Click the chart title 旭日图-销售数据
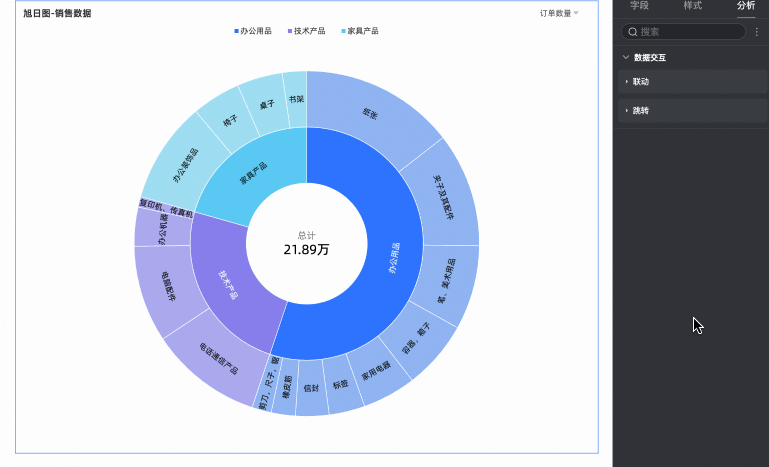769x467 pixels. point(57,13)
